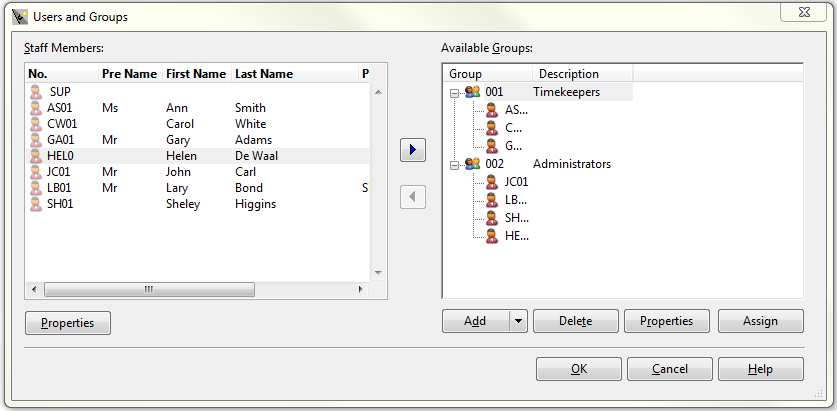
Task: Click the left arrow to remove member from group
Action: pos(413,197)
